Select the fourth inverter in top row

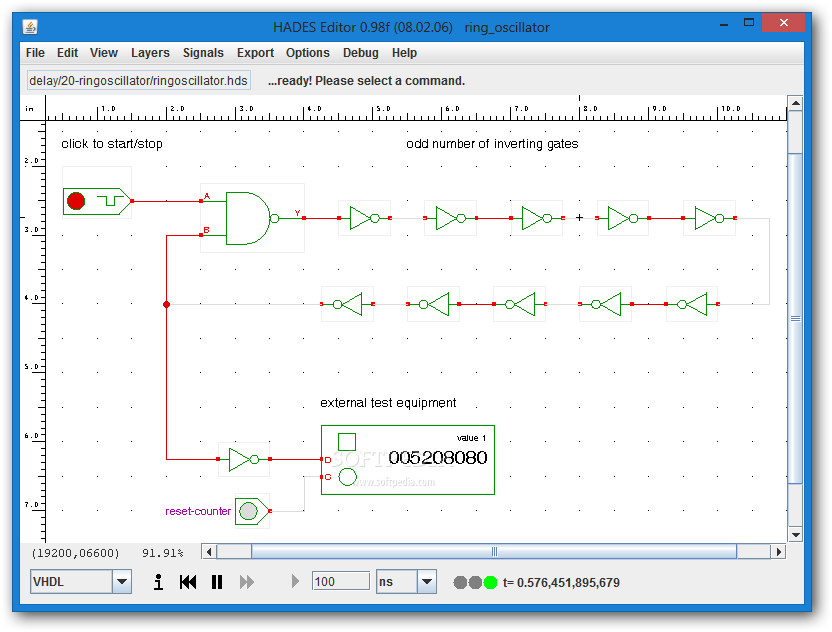[x=622, y=218]
